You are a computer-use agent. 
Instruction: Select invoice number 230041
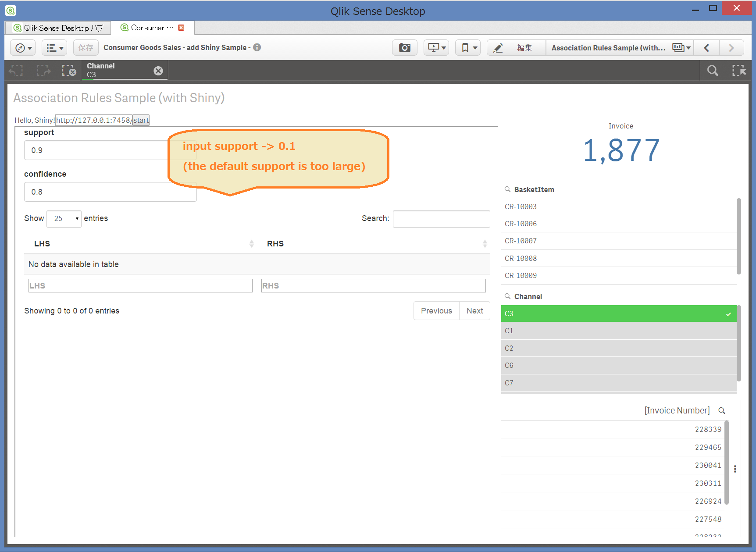pos(613,465)
